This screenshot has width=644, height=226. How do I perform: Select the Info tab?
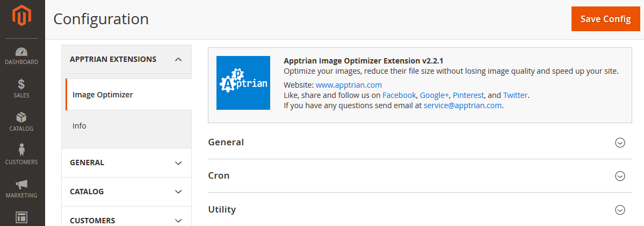tap(79, 126)
